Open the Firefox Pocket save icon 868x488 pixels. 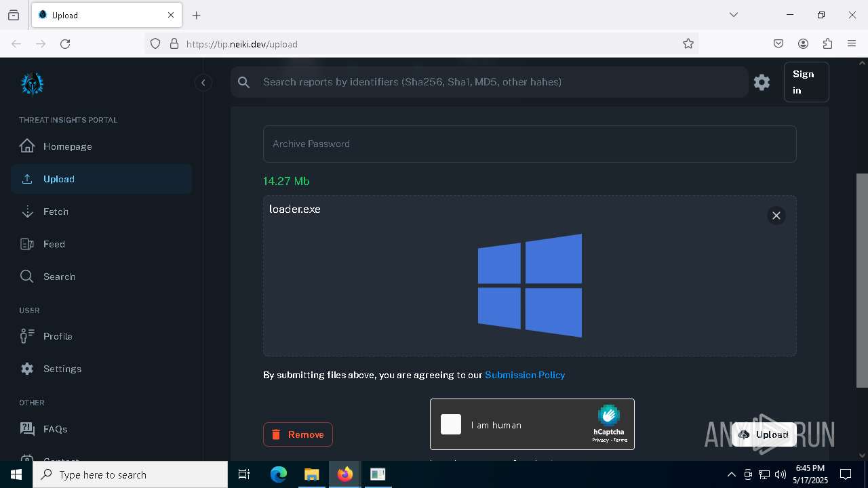[778, 43]
